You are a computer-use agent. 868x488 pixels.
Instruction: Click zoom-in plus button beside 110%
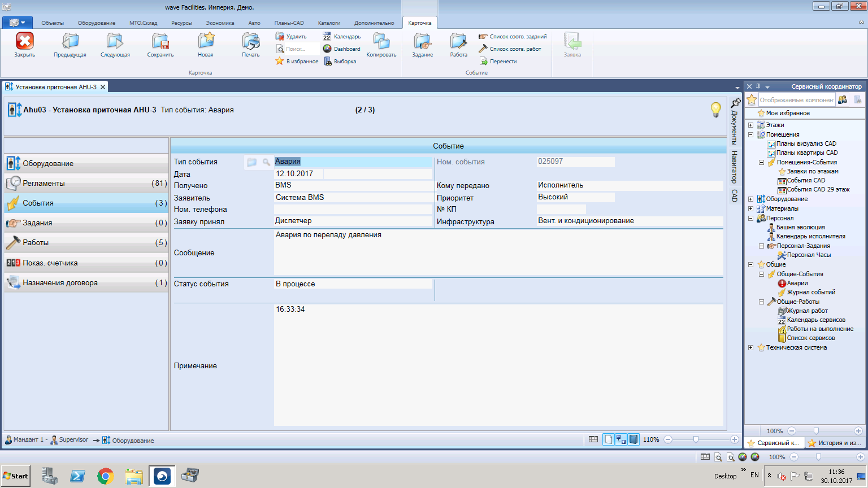735,439
